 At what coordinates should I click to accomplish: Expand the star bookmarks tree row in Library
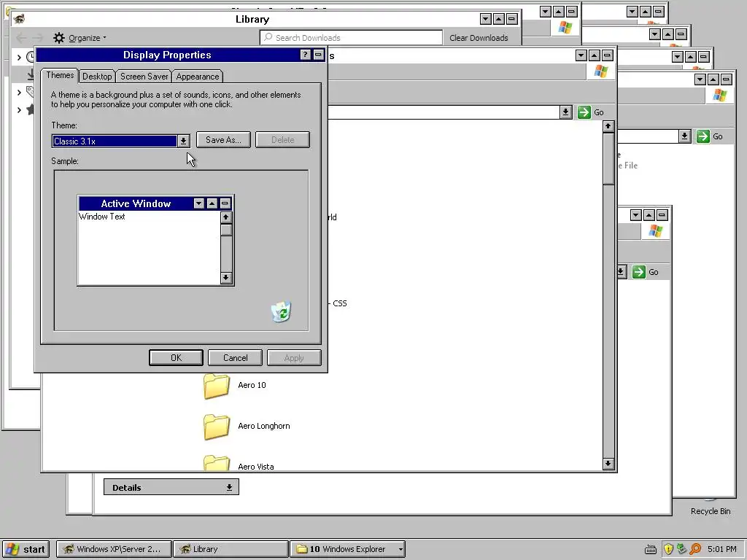[x=19, y=109]
